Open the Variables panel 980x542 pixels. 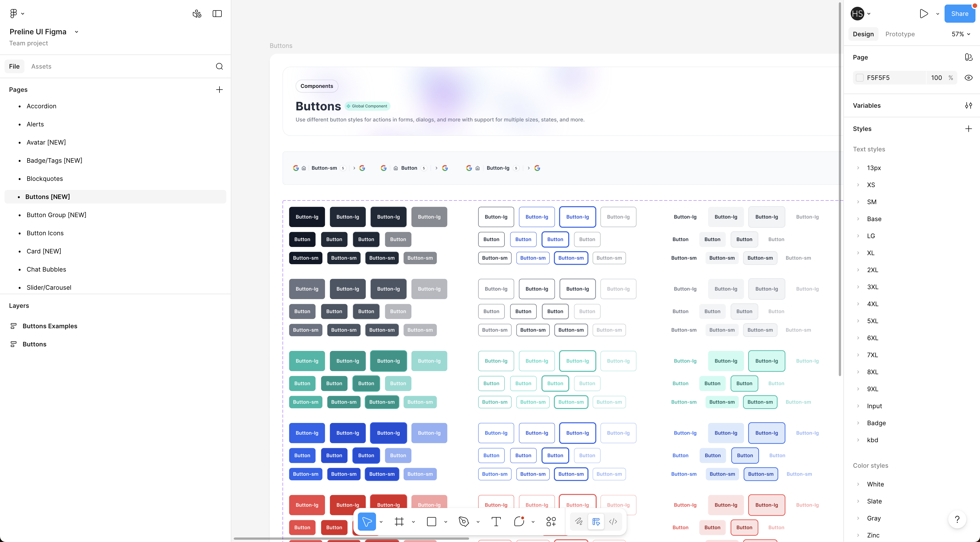[969, 105]
